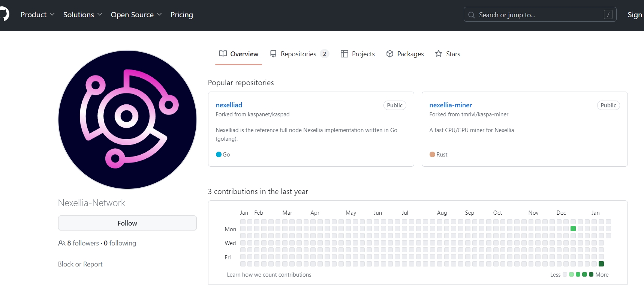Switch to the Overview tab
Viewport: 644px width, 292px height.
[239, 54]
